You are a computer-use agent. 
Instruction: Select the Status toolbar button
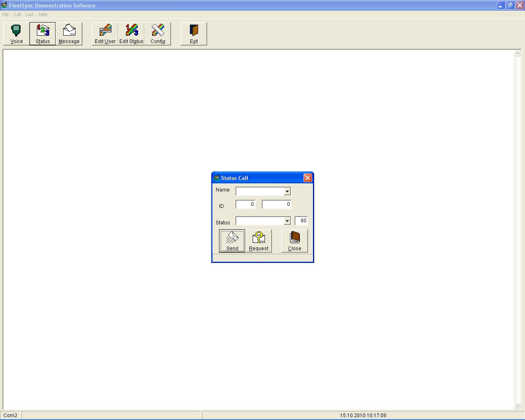pos(43,34)
